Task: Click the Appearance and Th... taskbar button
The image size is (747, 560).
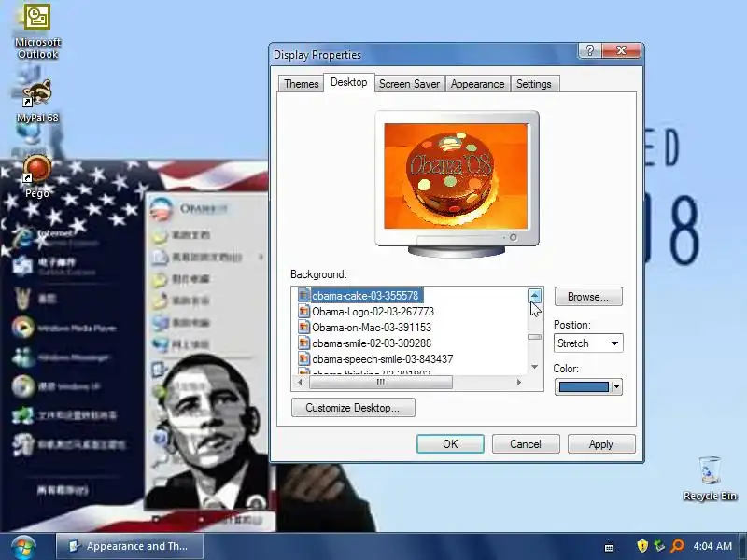Action: (130, 546)
